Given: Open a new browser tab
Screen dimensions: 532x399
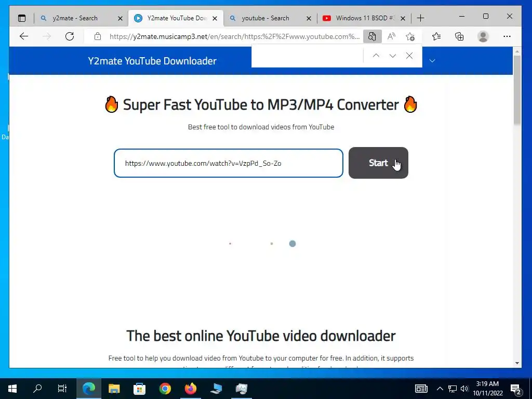Looking at the screenshot, I should coord(420,18).
